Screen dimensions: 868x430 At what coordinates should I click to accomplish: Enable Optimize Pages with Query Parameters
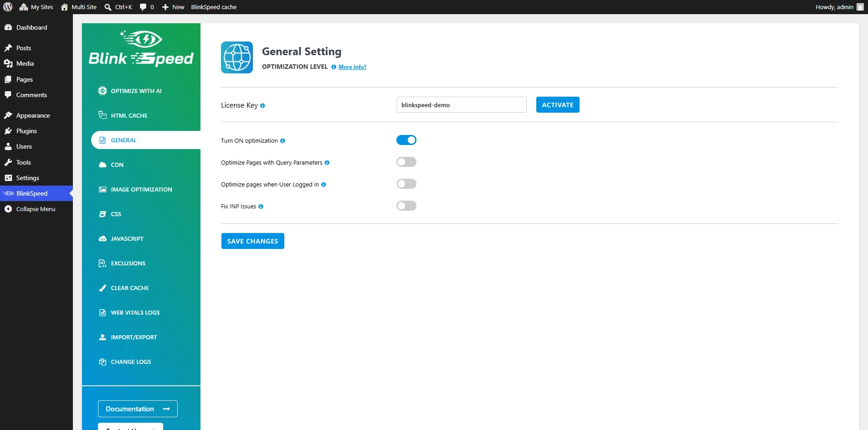coord(406,162)
